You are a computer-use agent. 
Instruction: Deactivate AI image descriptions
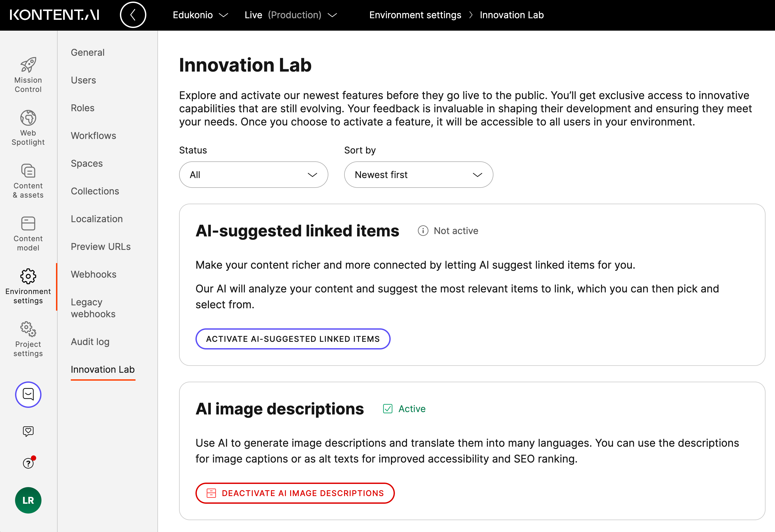coord(295,493)
